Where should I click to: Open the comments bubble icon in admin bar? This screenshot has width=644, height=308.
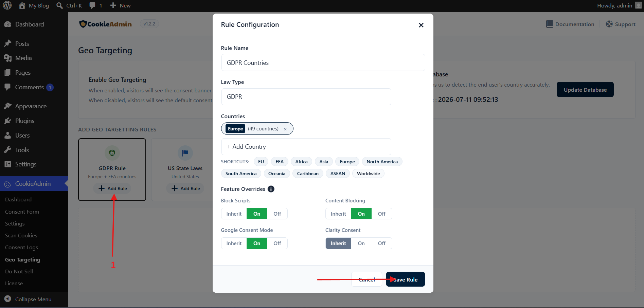(92, 5)
